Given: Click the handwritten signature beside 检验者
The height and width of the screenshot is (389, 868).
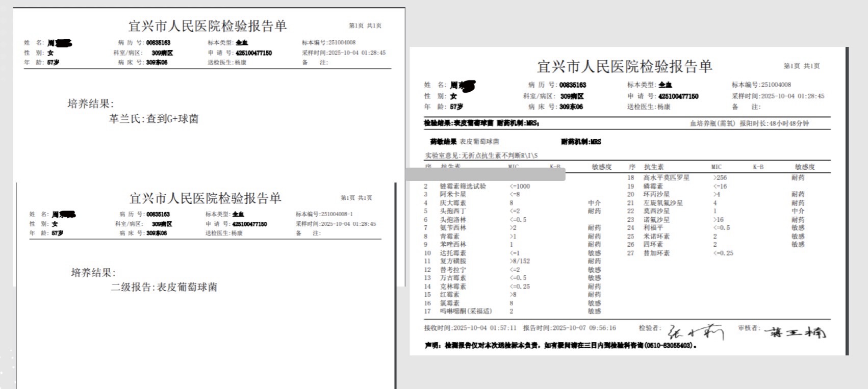Looking at the screenshot, I should coord(696,332).
